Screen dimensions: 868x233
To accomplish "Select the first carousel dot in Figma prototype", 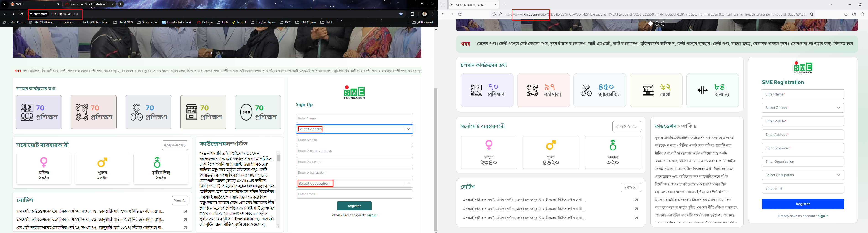I will tap(650, 23).
